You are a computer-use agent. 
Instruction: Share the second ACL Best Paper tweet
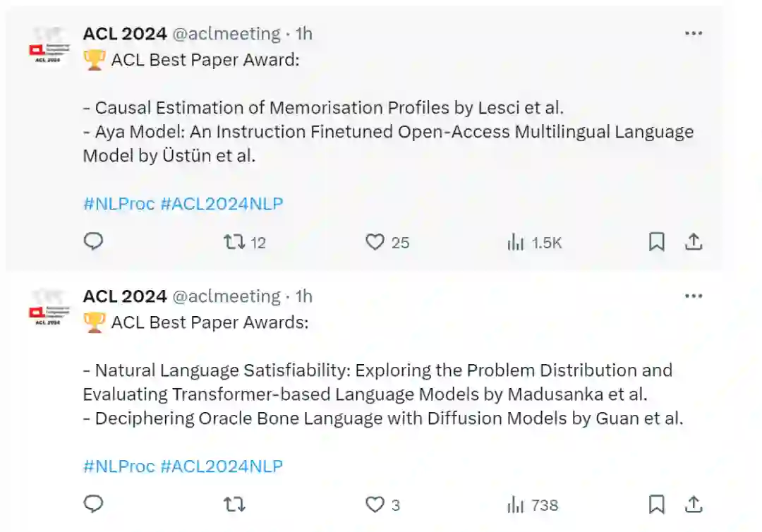(694, 504)
